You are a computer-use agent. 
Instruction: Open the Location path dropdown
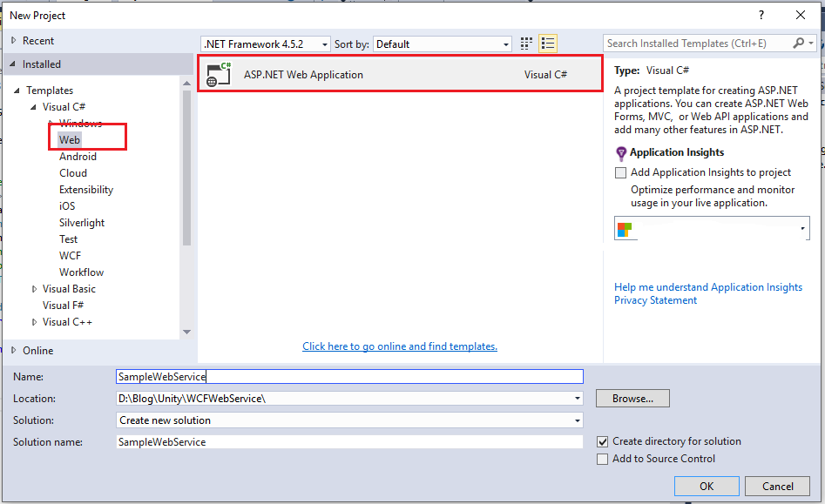[x=578, y=399]
